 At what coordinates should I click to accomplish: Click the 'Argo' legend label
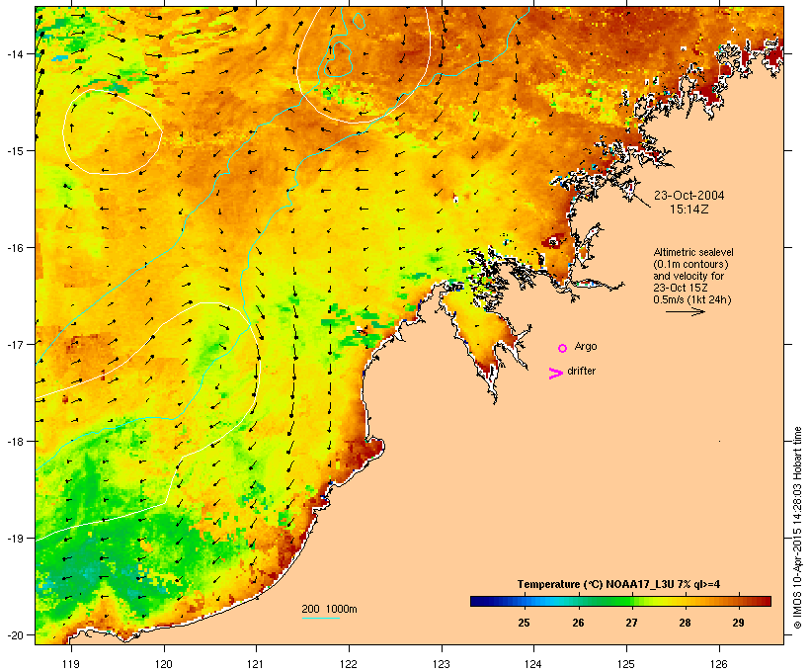point(586,346)
